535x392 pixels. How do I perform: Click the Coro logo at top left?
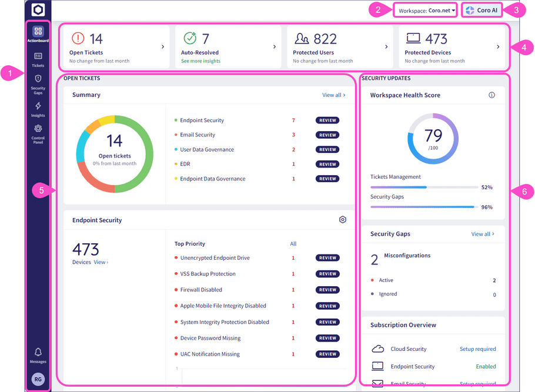click(x=38, y=10)
